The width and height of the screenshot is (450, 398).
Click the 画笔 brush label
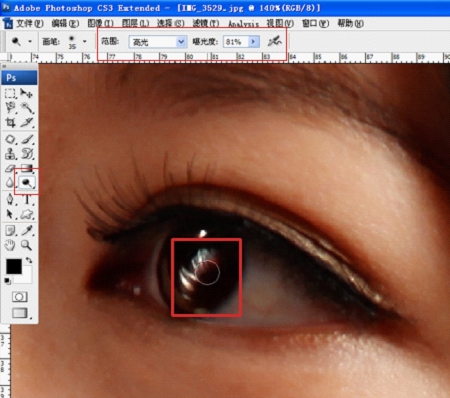(51, 42)
